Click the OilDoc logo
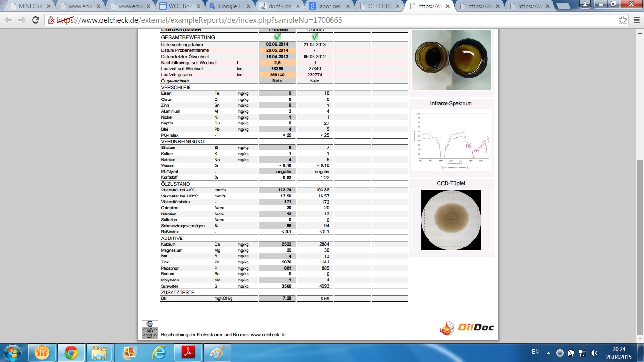644x362 pixels. pyautogui.click(x=467, y=328)
